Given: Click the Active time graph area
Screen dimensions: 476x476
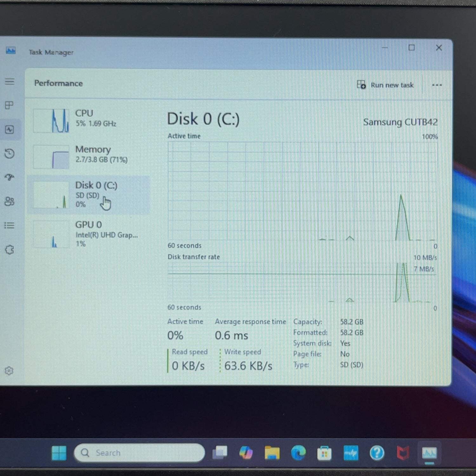Looking at the screenshot, I should click(302, 191).
